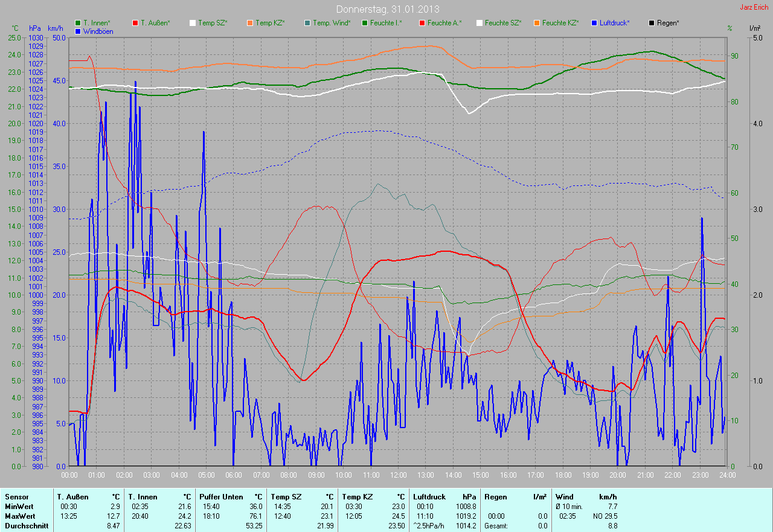This screenshot has height=532, width=773.
Task: Click the red Feuchte A. legend swatch
Action: [x=422, y=23]
